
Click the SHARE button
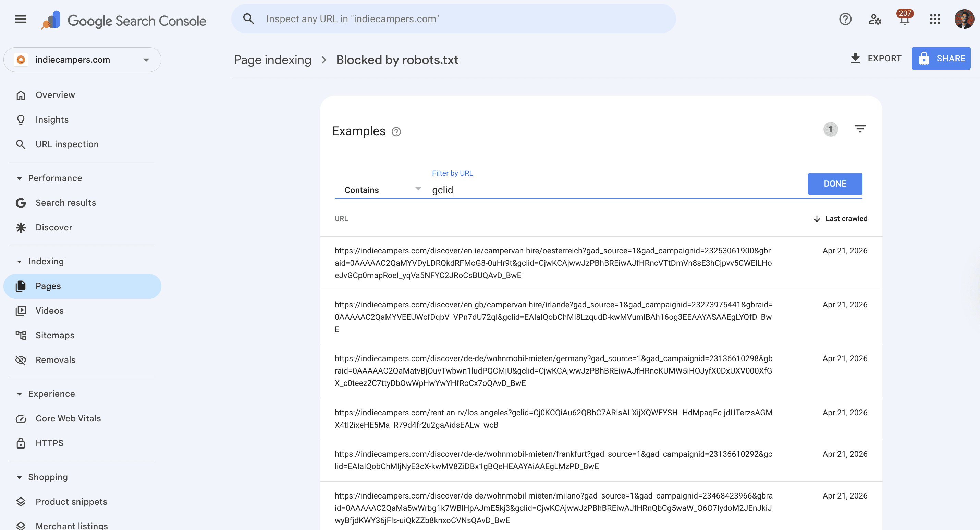[x=941, y=58]
